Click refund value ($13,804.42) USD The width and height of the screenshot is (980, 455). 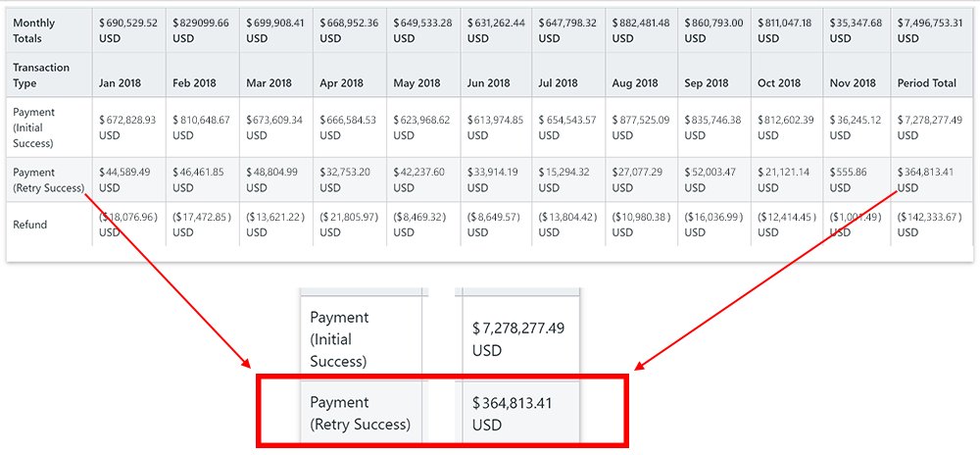pos(568,225)
